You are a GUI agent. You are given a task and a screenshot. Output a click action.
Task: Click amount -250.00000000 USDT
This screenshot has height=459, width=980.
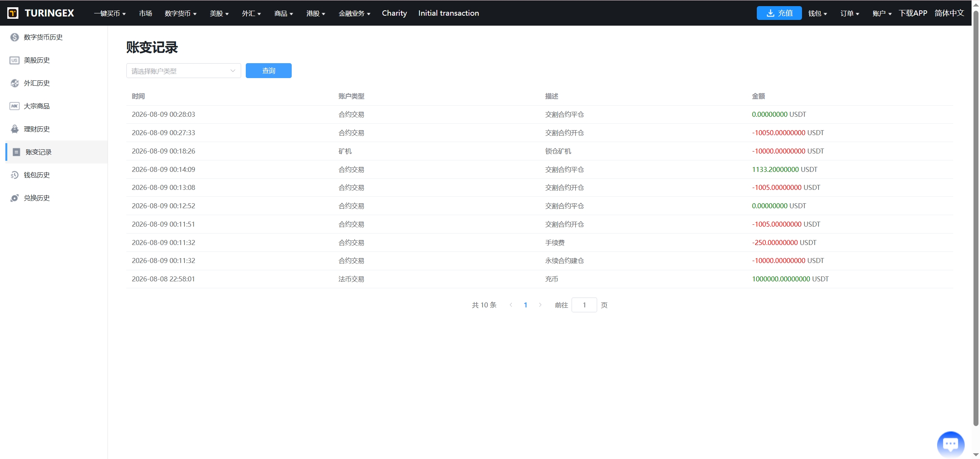tap(784, 242)
